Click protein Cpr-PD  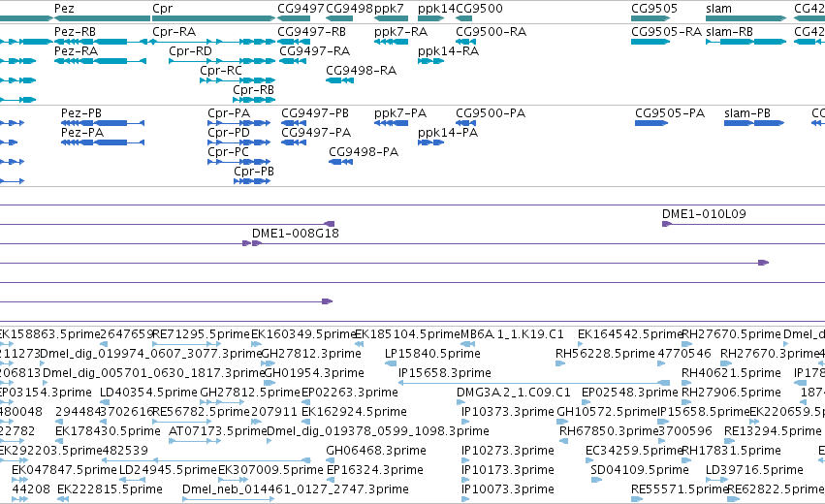pyautogui.click(x=238, y=142)
